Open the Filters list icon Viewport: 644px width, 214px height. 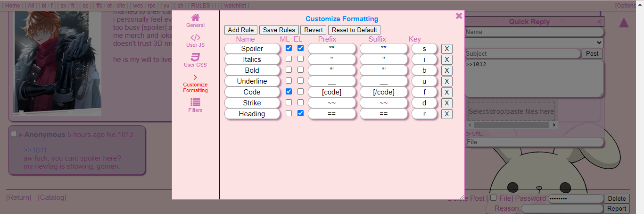195,102
